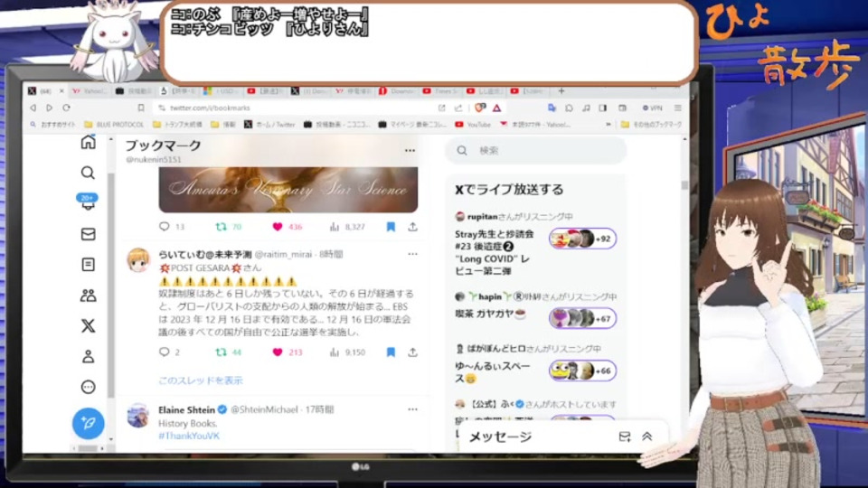868x488 pixels.
Task: Click browser back button
Action: click(x=33, y=108)
